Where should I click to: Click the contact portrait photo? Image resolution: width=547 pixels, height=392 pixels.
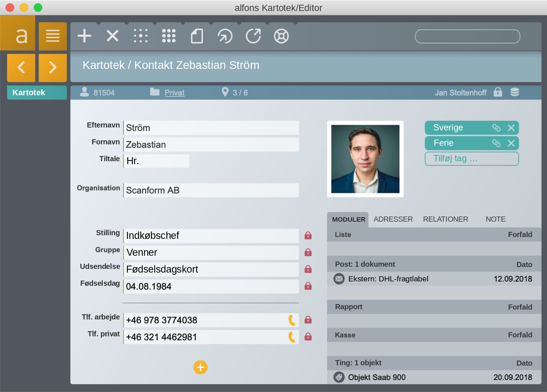[365, 159]
